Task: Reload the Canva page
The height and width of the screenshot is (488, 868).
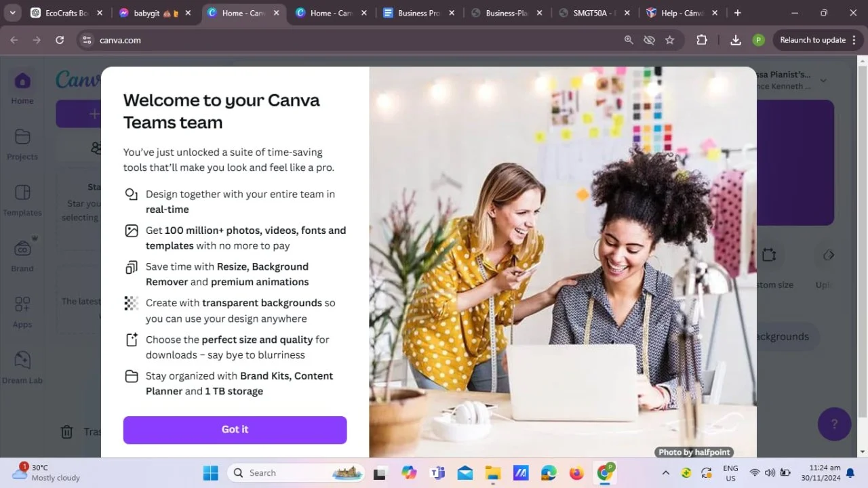Action: tap(60, 40)
